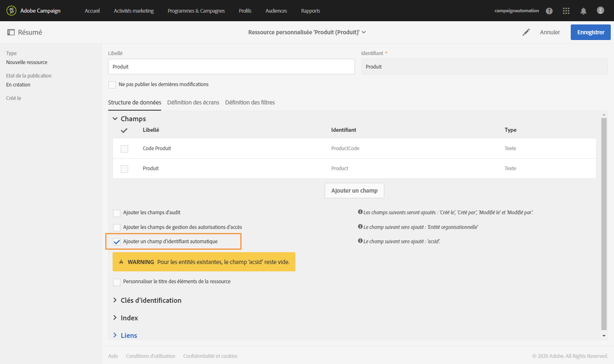The image size is (614, 364).
Task: Enable 'Ajouter les champs d'audit' checkbox
Action: [117, 213]
